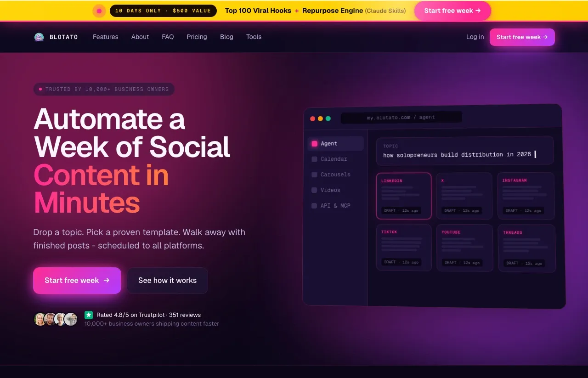Open the YouTube draft card
Viewport: 588px width, 378px height.
pyautogui.click(x=464, y=248)
